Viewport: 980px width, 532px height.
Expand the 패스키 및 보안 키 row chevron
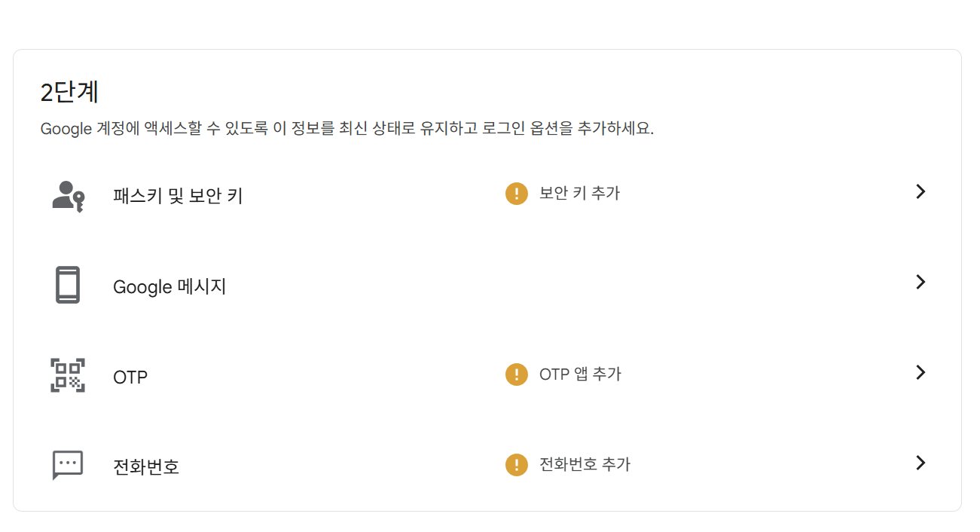pos(920,192)
